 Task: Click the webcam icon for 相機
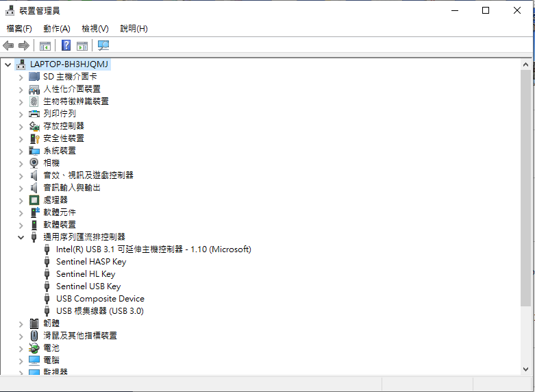(34, 163)
